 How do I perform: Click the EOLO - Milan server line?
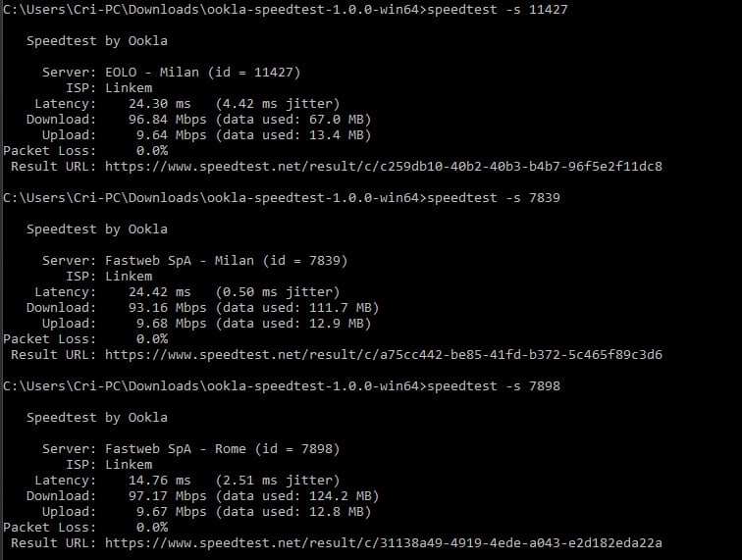point(172,73)
